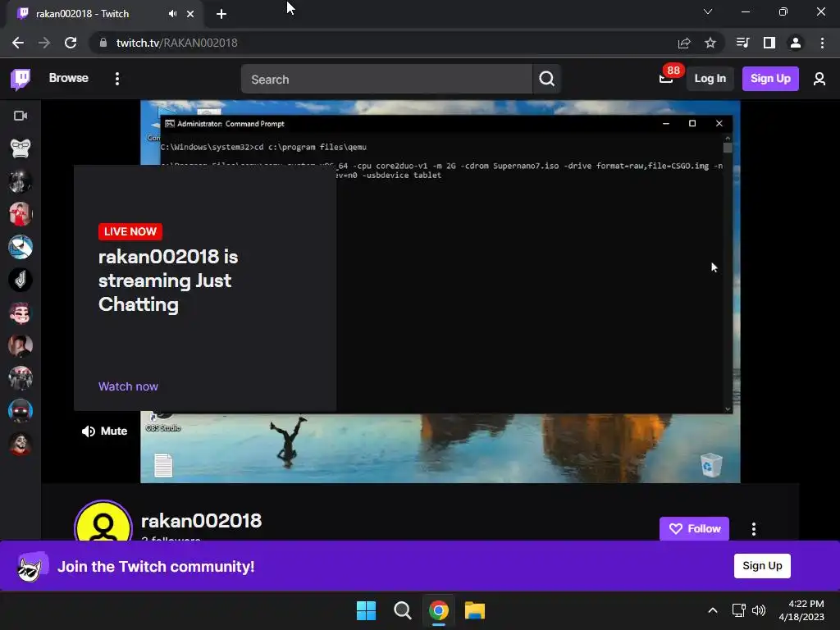
Task: Open the Windows Start menu
Action: [367, 610]
